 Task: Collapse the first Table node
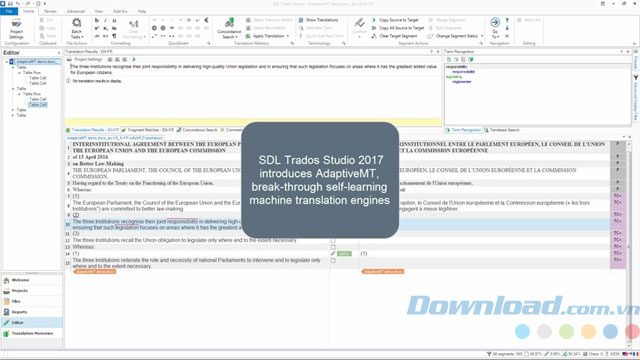(13, 67)
